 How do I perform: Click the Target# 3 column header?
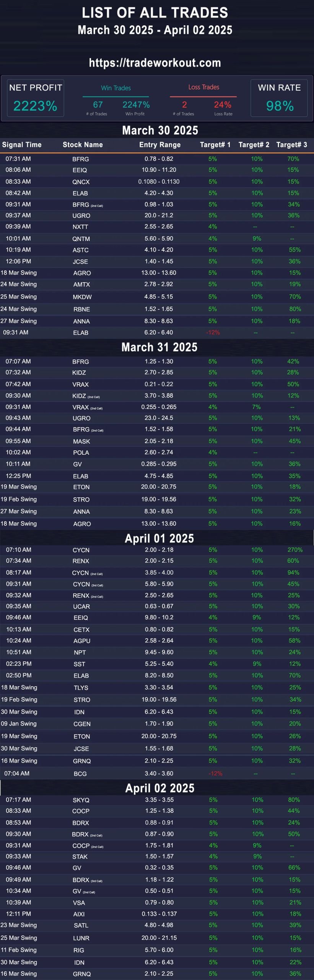(292, 145)
